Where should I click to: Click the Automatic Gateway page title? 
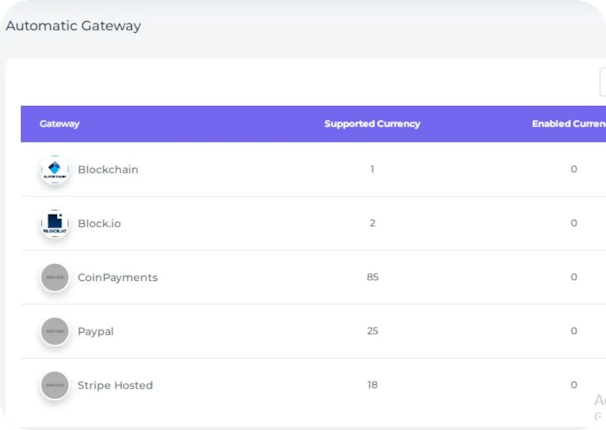click(73, 26)
